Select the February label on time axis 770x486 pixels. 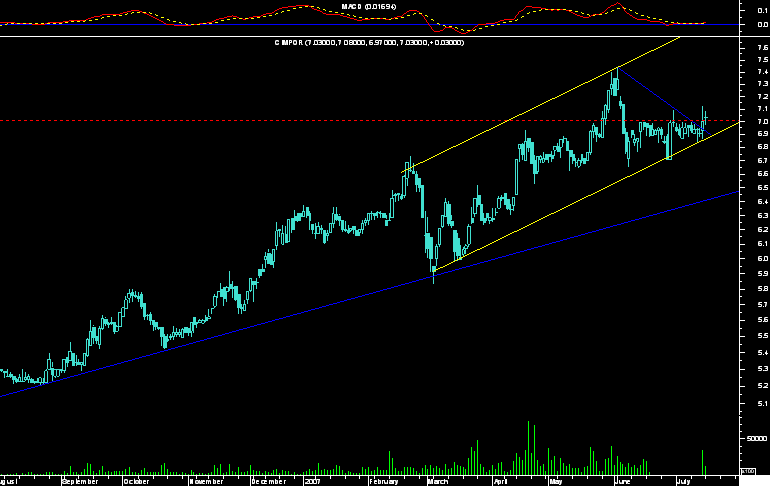[385, 482]
